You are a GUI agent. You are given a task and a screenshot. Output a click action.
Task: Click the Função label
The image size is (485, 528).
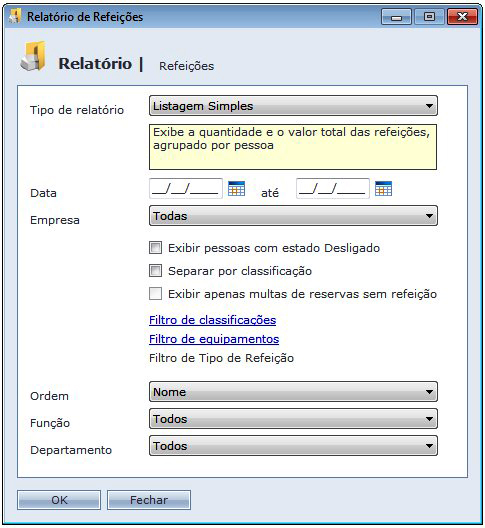[x=50, y=423]
